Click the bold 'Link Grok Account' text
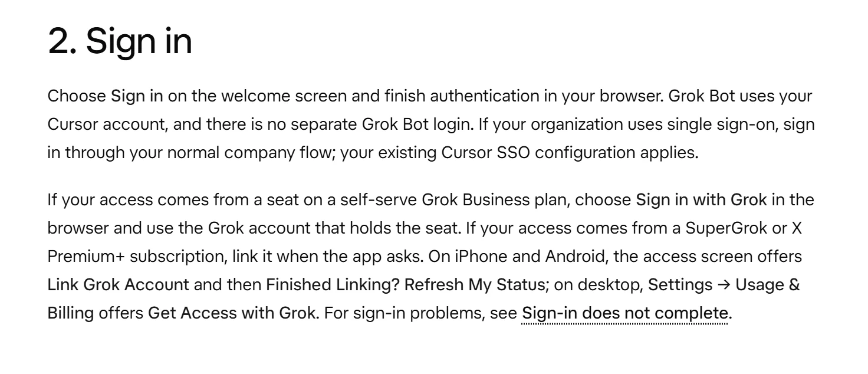Viewport: 868px width, 374px height. [119, 285]
